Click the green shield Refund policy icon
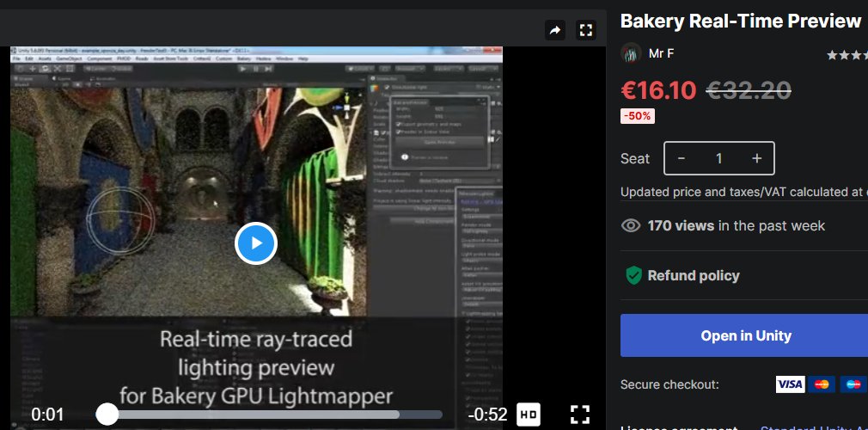 [x=633, y=275]
